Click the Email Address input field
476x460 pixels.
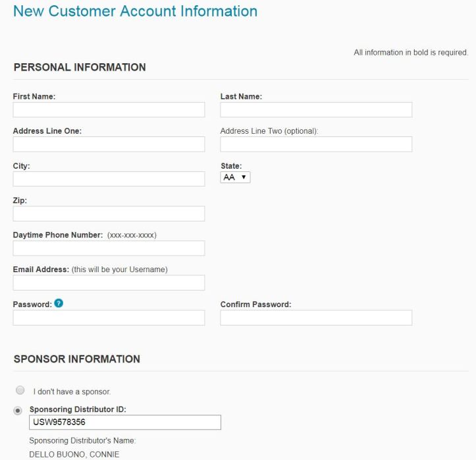[109, 283]
